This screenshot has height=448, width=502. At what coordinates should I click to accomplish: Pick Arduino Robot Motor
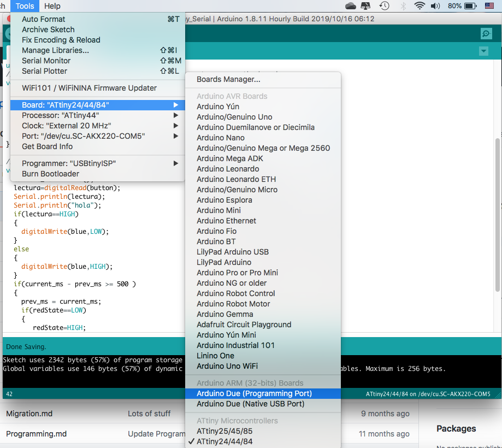click(263, 304)
